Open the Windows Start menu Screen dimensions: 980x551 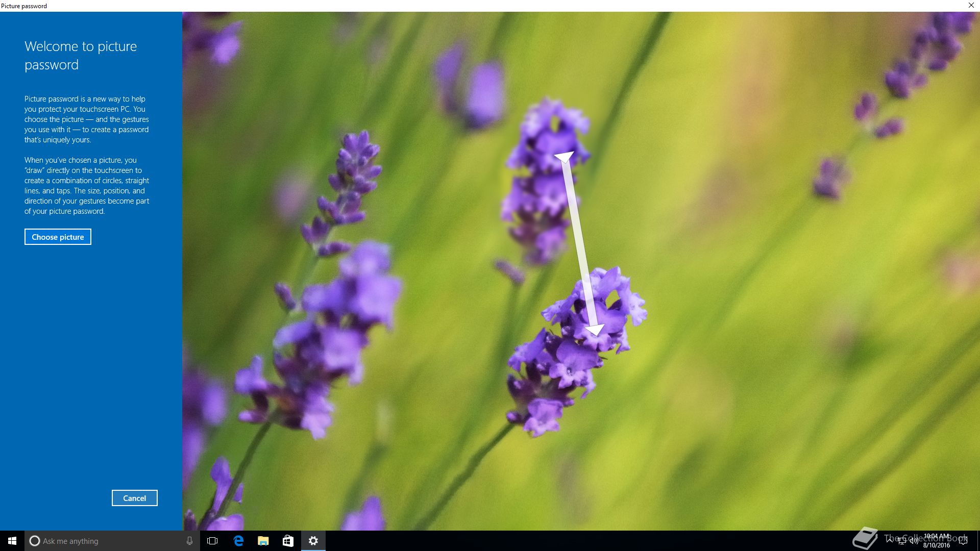click(12, 541)
